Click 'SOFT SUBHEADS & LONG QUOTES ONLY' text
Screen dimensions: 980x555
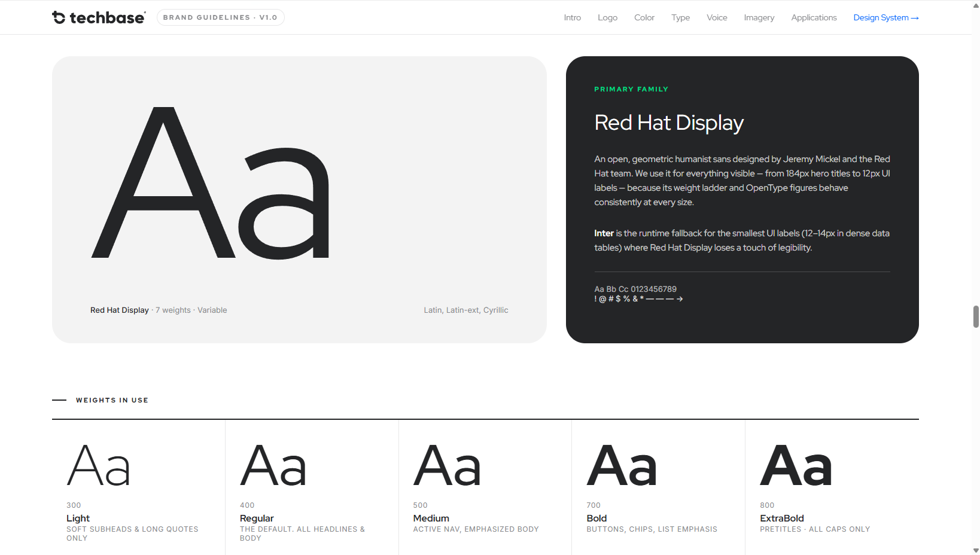132,533
